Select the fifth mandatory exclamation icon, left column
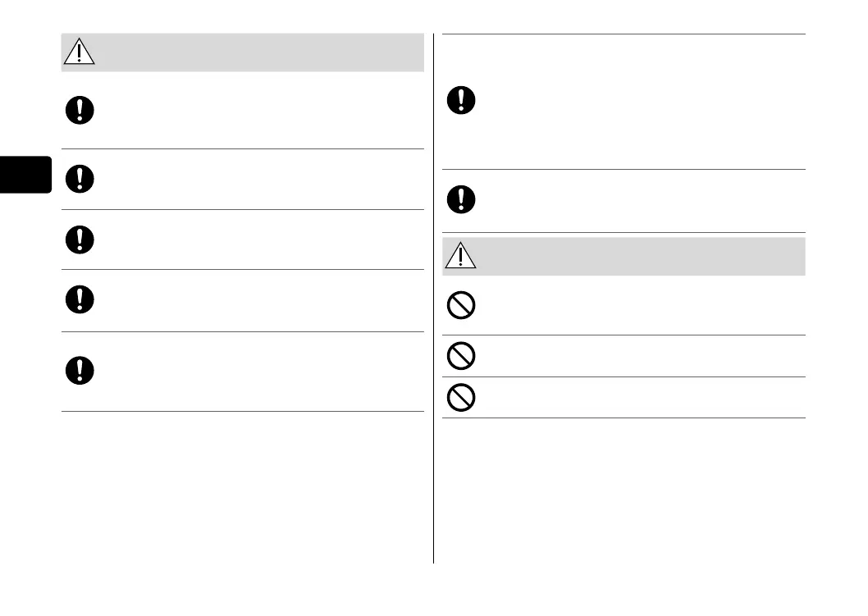 click(x=80, y=371)
